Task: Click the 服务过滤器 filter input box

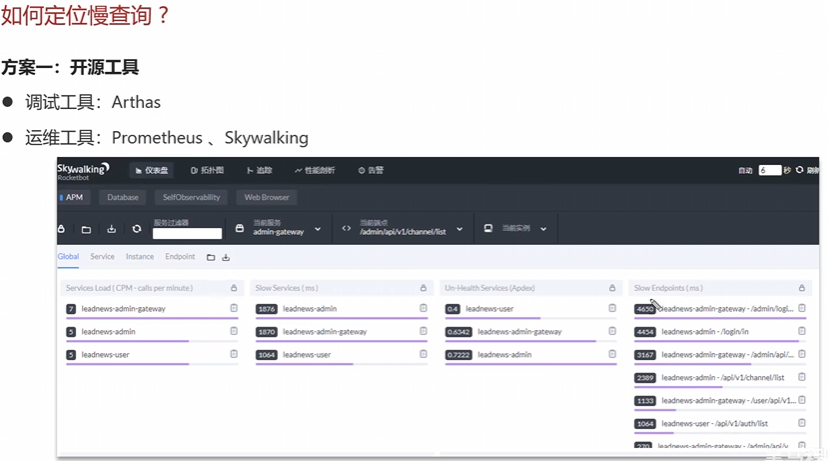Action: [187, 233]
